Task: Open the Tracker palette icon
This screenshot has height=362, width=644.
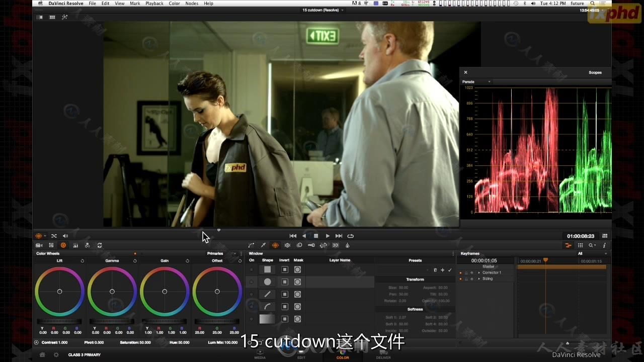Action: click(x=287, y=245)
